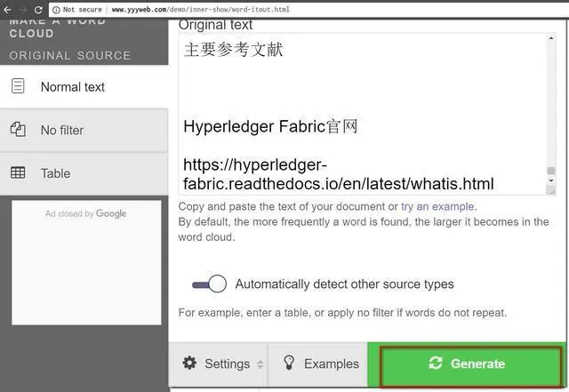Click the Not secure info icon
The height and width of the screenshot is (392, 569).
coord(56,10)
